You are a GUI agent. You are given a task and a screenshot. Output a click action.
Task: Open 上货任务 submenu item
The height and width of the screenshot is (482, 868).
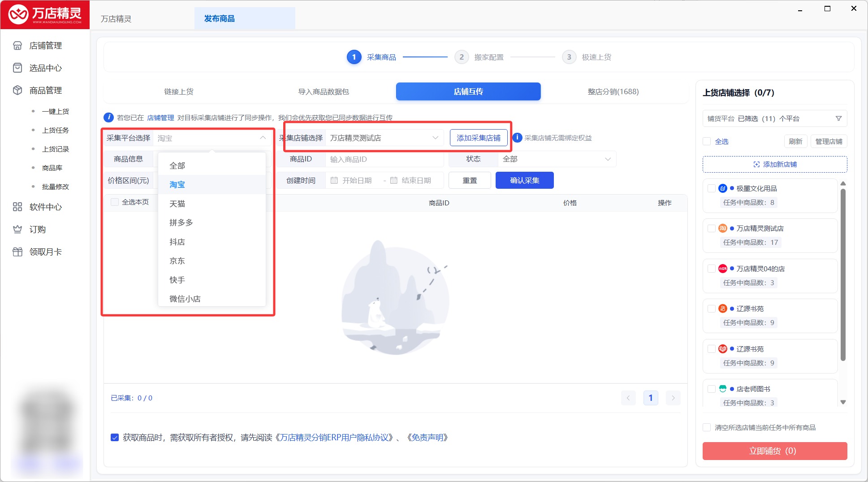click(56, 130)
